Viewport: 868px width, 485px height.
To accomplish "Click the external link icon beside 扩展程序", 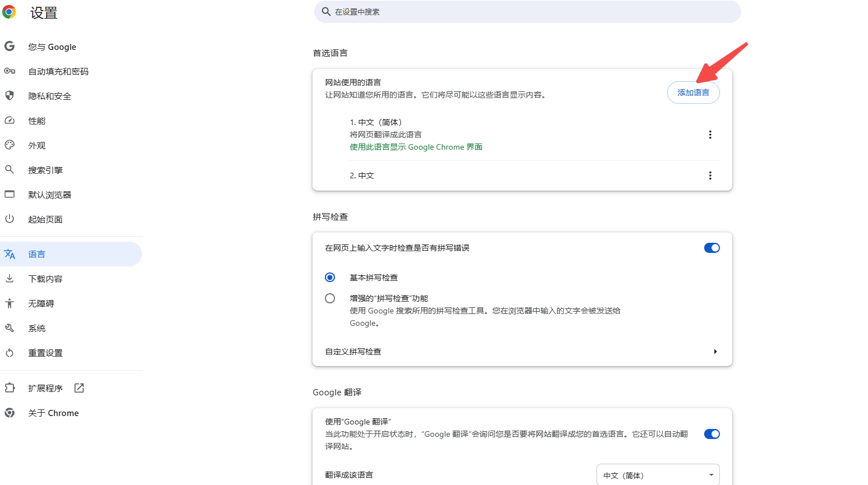I will 79,388.
